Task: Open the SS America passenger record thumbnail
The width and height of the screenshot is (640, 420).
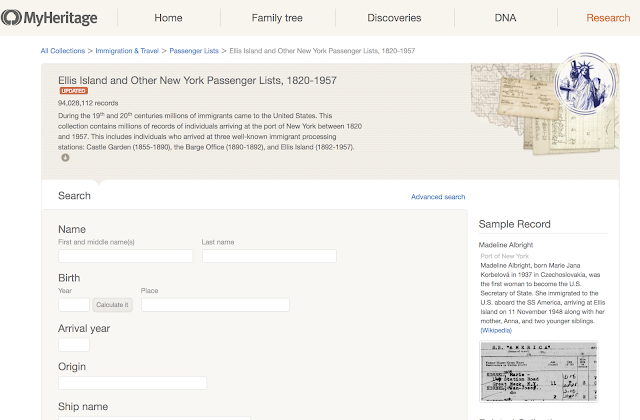Action: (539, 371)
